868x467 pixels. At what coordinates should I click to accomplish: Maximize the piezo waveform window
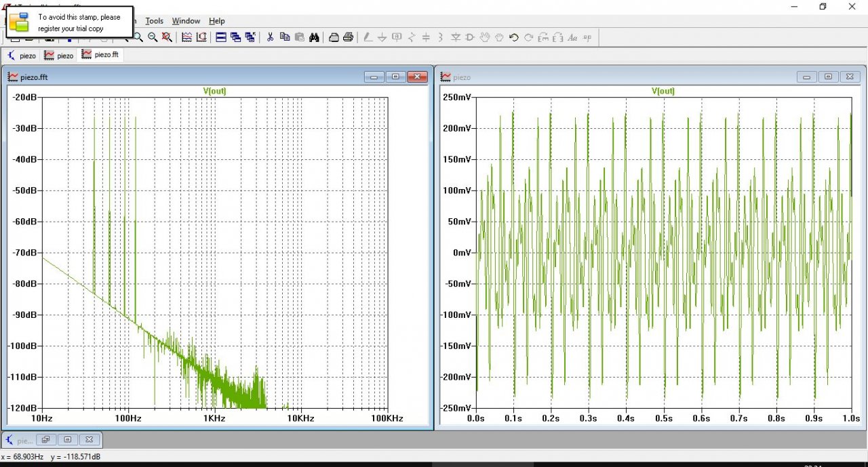pos(828,77)
